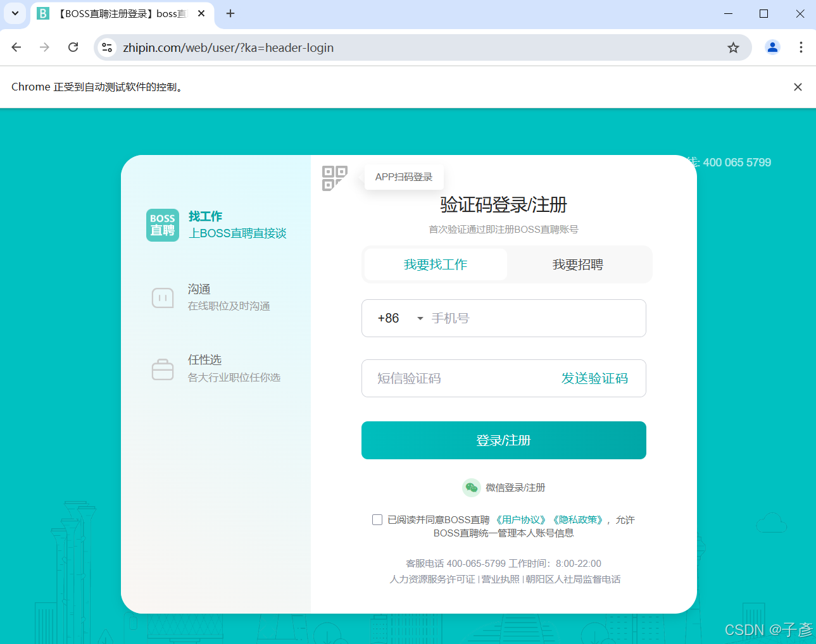Click the 沟通 feature title
The image size is (816, 644).
199,289
